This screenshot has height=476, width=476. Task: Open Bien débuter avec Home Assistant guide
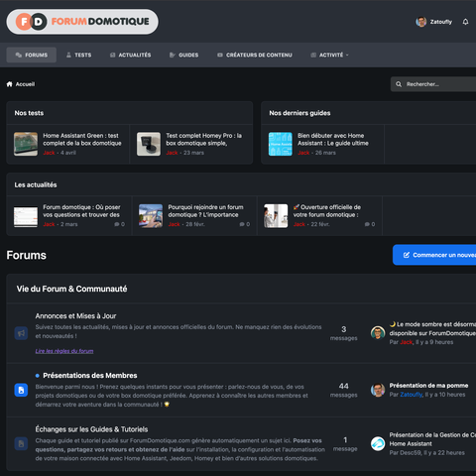point(333,140)
